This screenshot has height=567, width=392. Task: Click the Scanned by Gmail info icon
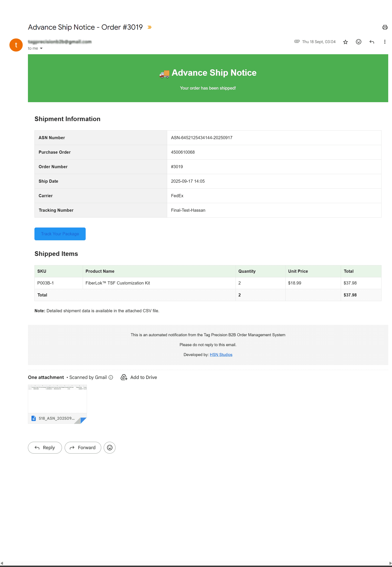pos(111,377)
